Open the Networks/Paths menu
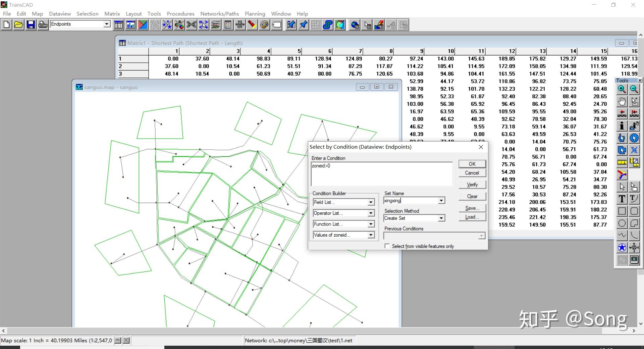This screenshot has width=644, height=349. coord(219,14)
